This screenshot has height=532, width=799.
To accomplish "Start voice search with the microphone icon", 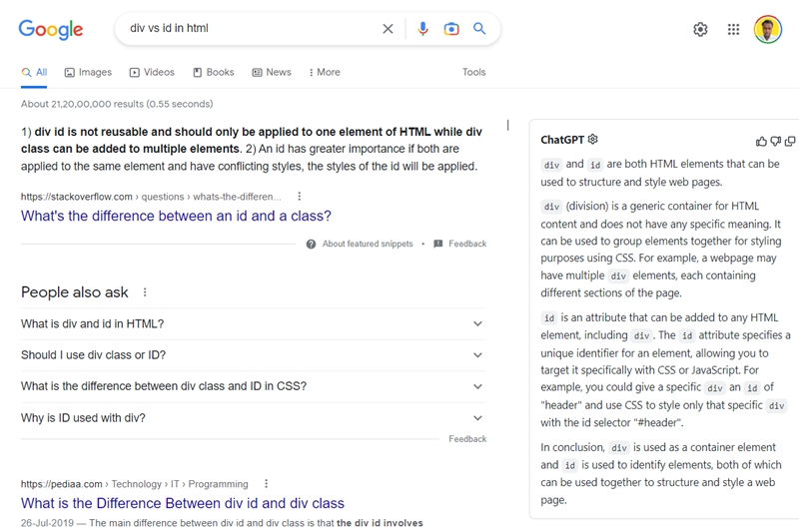I will click(x=422, y=29).
